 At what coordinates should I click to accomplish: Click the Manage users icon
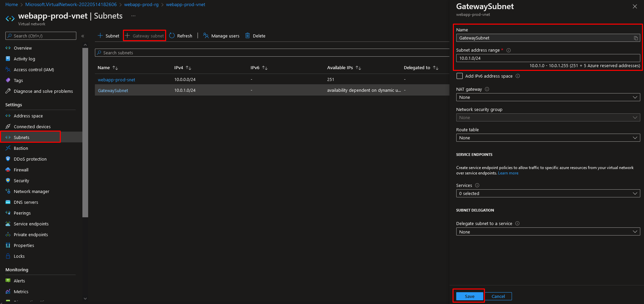[x=206, y=36]
